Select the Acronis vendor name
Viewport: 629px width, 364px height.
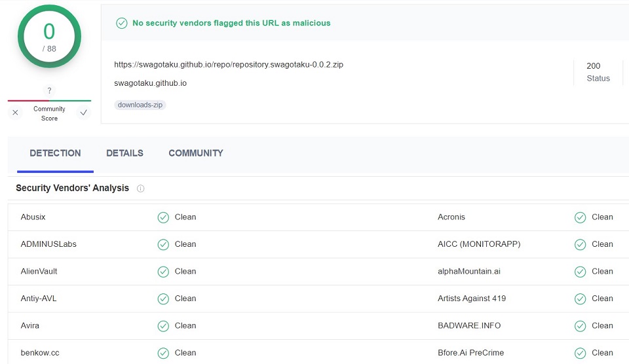pos(451,217)
